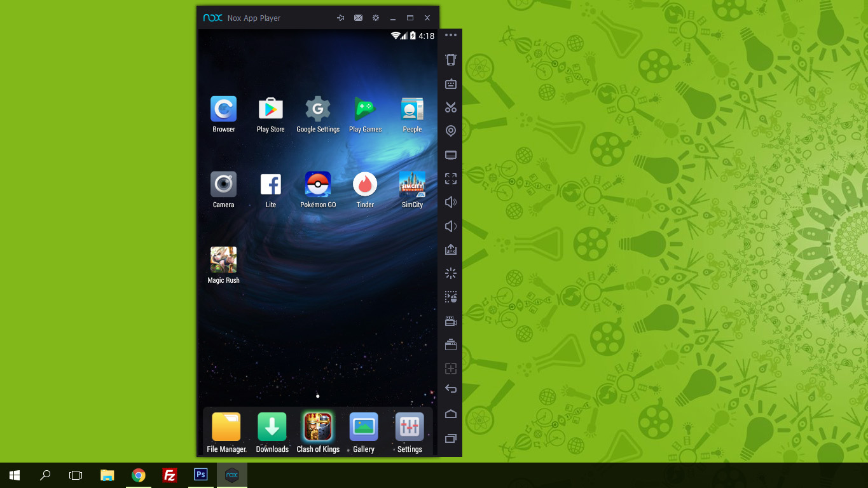
Task: Open the Downloads app
Action: tap(272, 427)
